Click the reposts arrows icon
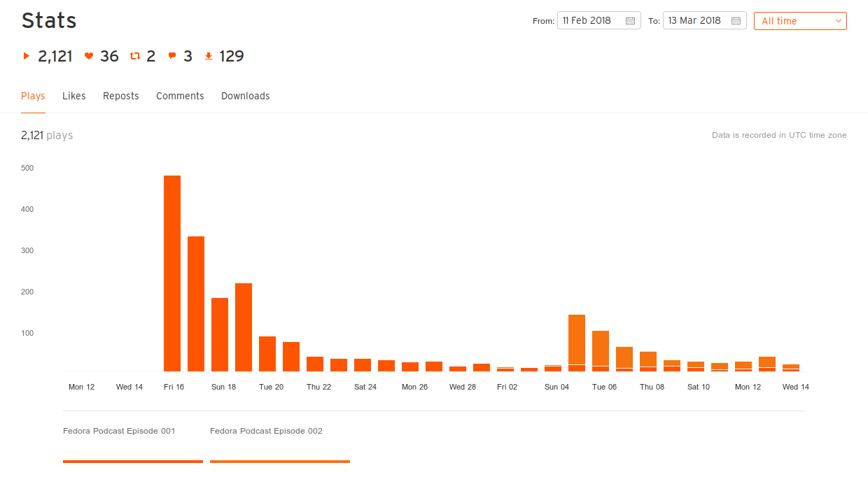This screenshot has height=477, width=868. pyautogui.click(x=136, y=57)
